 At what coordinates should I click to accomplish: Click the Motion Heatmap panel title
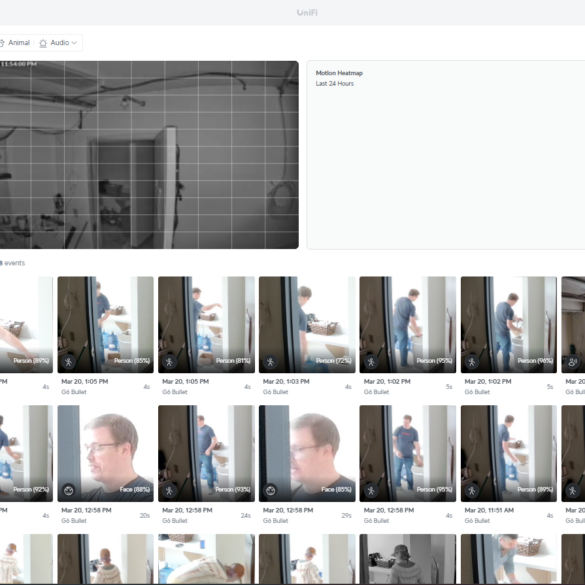[339, 73]
